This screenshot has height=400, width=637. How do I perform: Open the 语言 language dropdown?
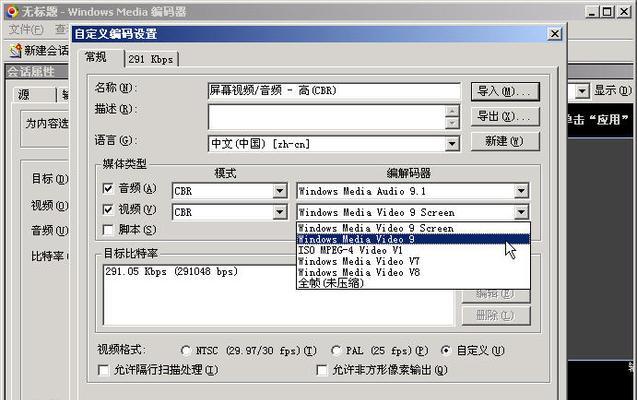click(x=452, y=144)
